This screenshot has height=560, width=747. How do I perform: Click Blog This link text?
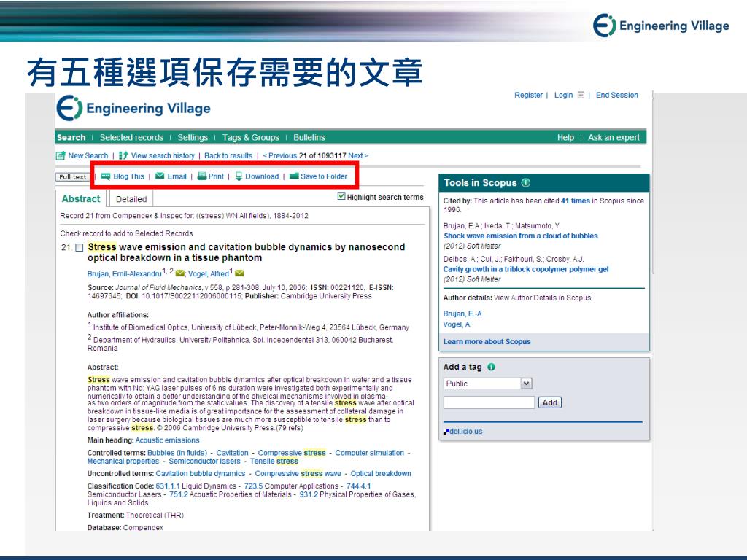(x=128, y=176)
